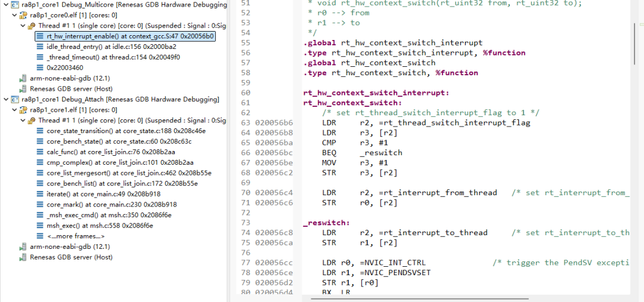Click arm-none-eabi-gdb icon under Debug_Attach
The image size is (644, 302).
click(23, 246)
